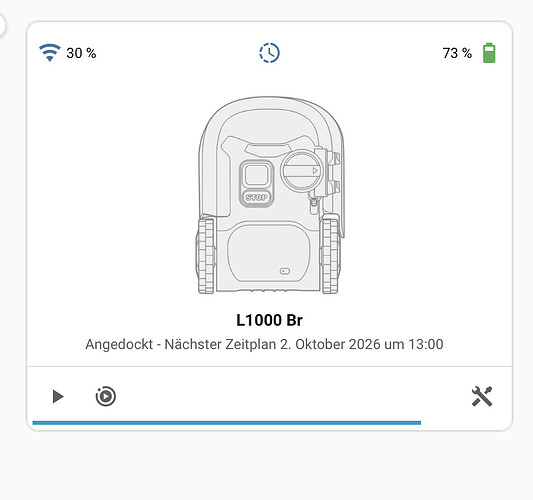Select the 73 % battery percentage text
The height and width of the screenshot is (500, 533).
click(x=457, y=53)
